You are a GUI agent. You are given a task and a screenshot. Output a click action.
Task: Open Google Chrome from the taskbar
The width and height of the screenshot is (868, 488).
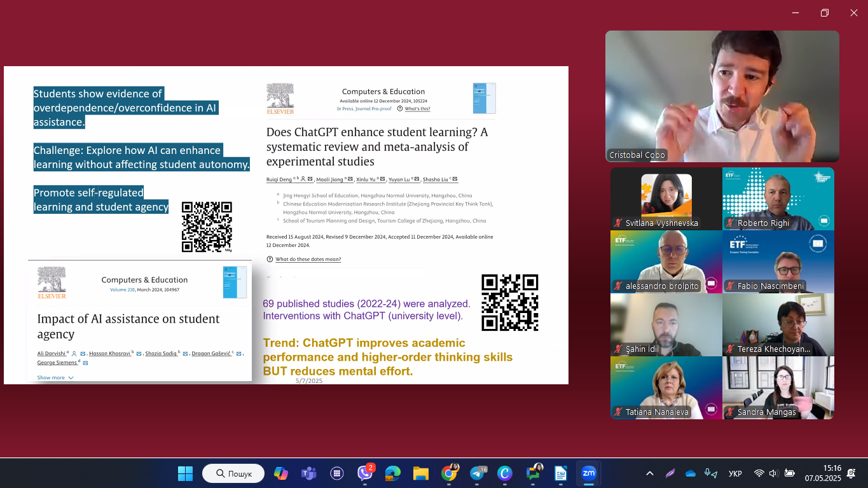[449, 473]
